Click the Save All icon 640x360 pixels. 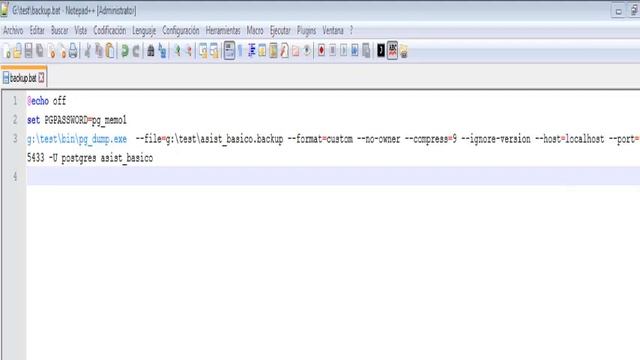point(40,51)
